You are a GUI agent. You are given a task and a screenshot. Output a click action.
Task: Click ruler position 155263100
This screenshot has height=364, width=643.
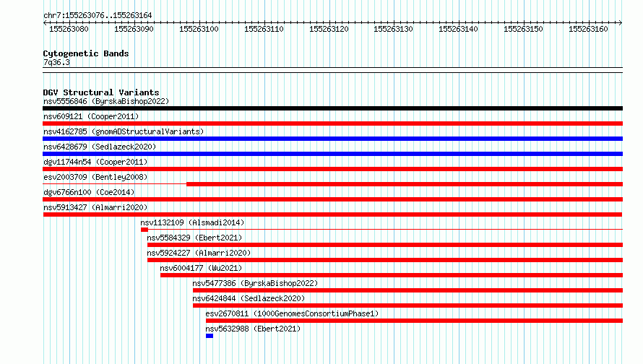point(199,29)
